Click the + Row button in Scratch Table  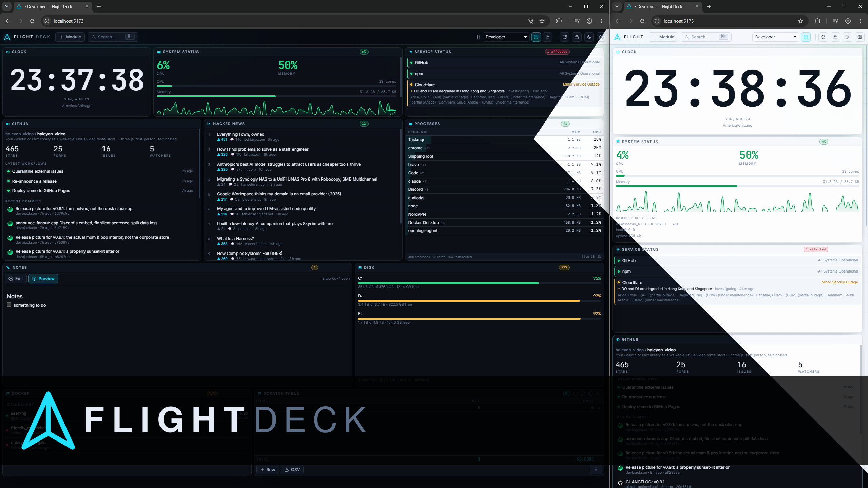(268, 470)
